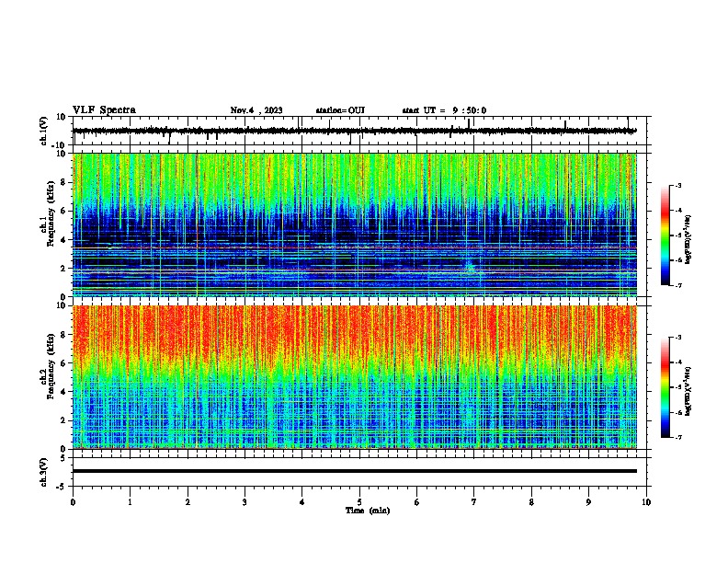The width and height of the screenshot is (728, 563).
Task: Click time axis tick label 6
Action: pos(416,502)
